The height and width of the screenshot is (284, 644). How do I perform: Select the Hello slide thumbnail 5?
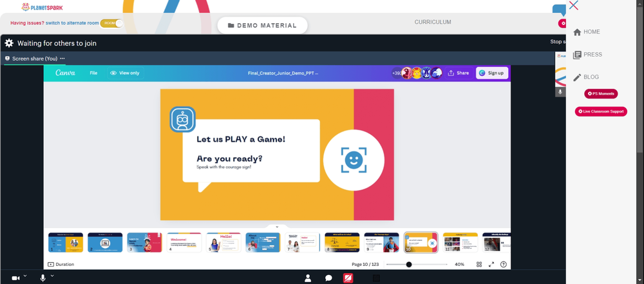coord(223,243)
